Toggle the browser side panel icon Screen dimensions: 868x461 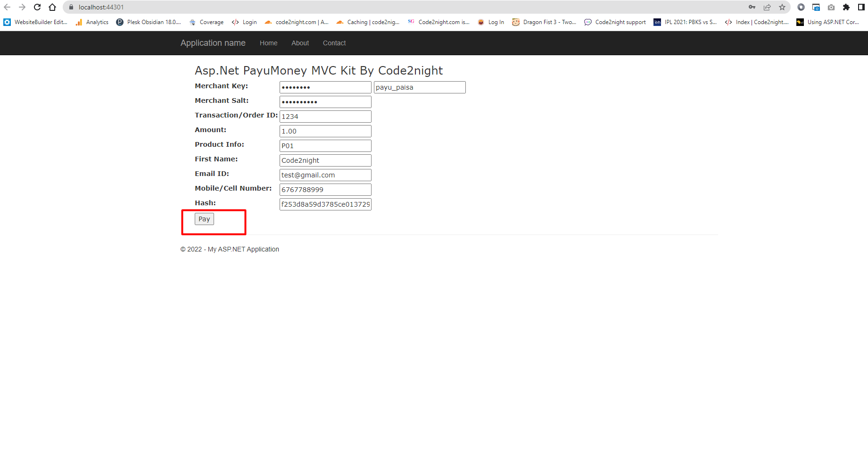point(861,7)
